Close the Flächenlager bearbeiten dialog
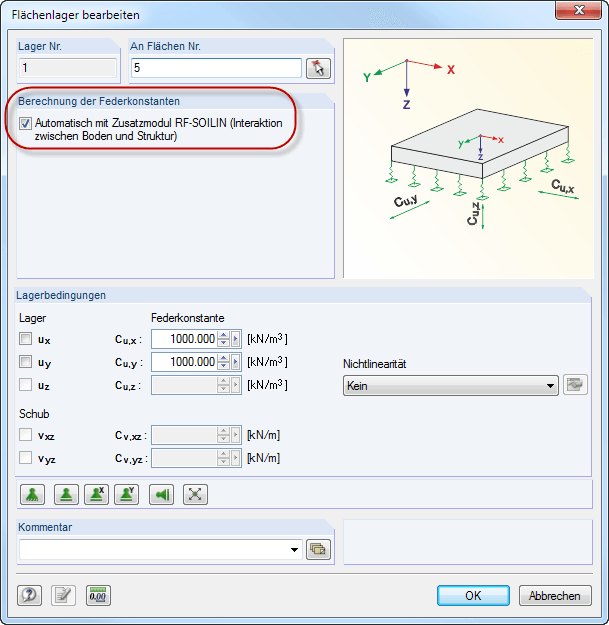This screenshot has width=609, height=625. 579,10
